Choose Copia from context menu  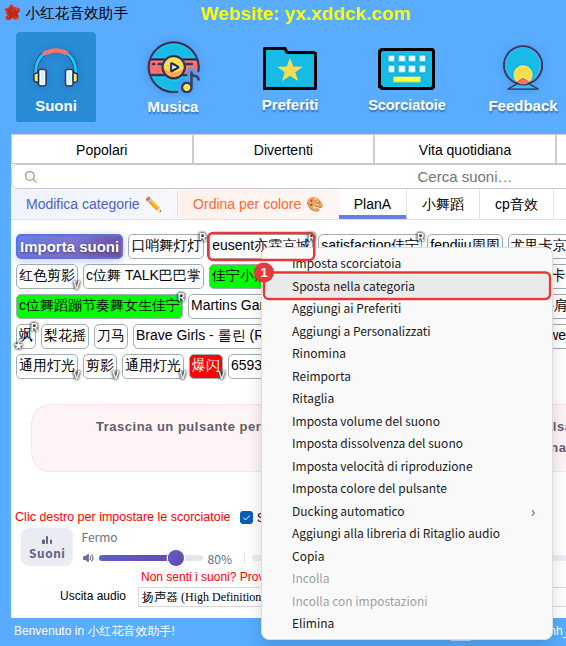tap(407, 556)
